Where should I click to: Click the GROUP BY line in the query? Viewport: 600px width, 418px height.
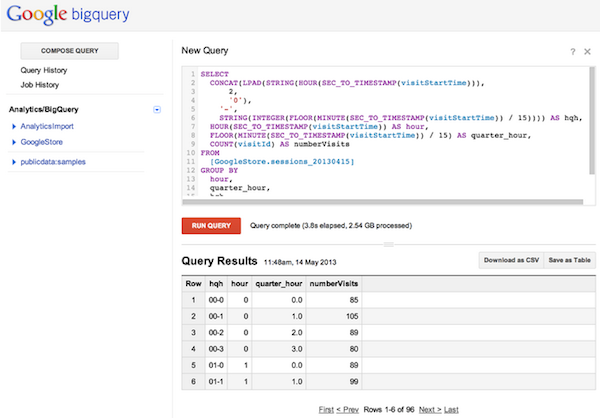(219, 171)
